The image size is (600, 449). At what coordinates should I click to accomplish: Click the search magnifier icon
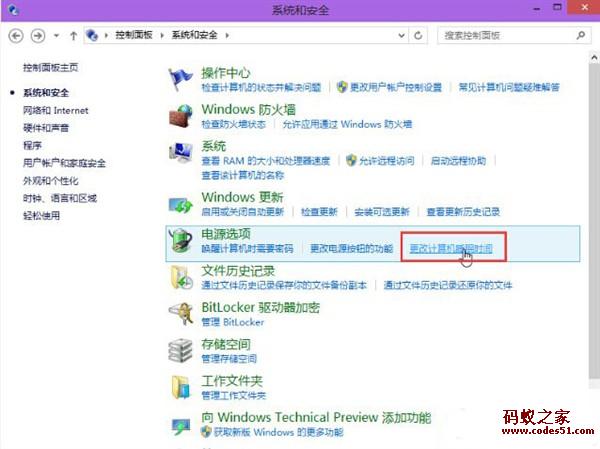click(x=580, y=35)
